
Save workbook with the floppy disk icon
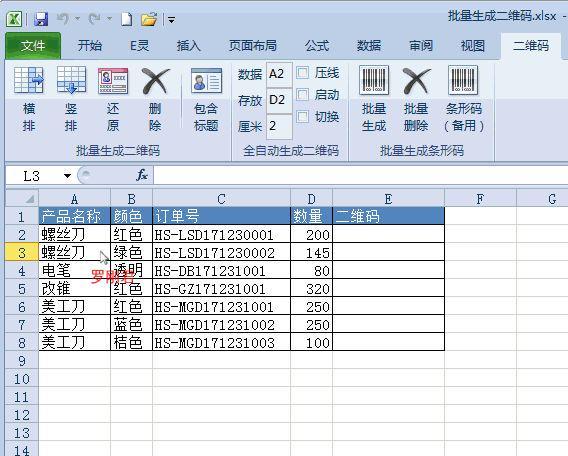(41, 19)
